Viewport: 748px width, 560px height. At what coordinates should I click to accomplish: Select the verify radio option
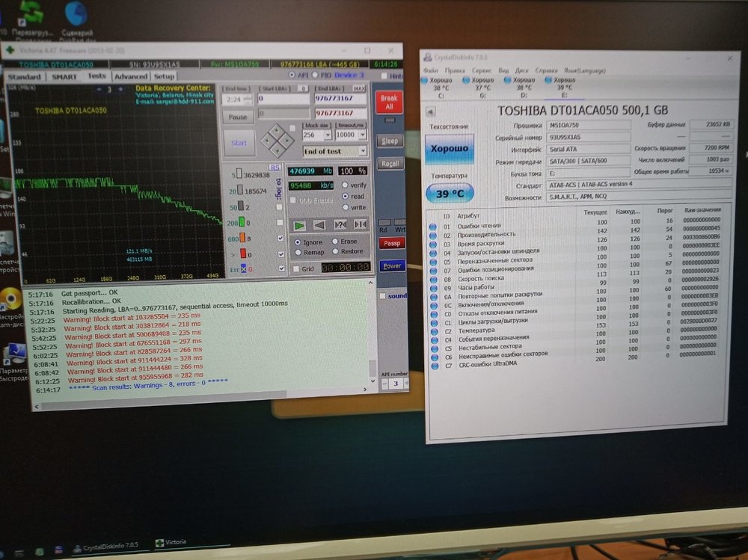345,185
